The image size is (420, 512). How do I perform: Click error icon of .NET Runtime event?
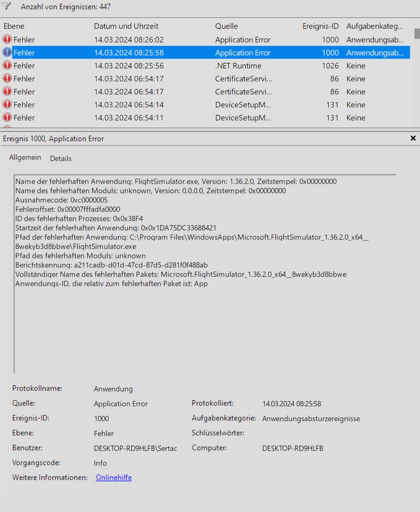click(7, 65)
